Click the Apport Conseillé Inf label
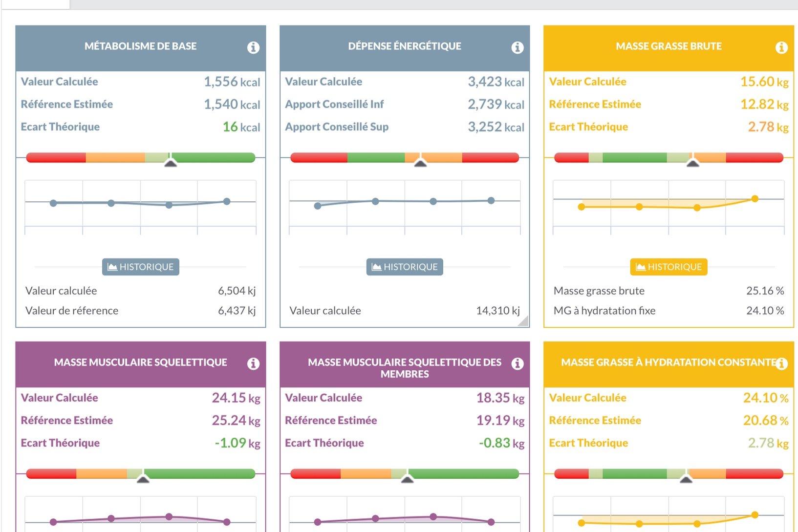This screenshot has width=798, height=532. [334, 104]
